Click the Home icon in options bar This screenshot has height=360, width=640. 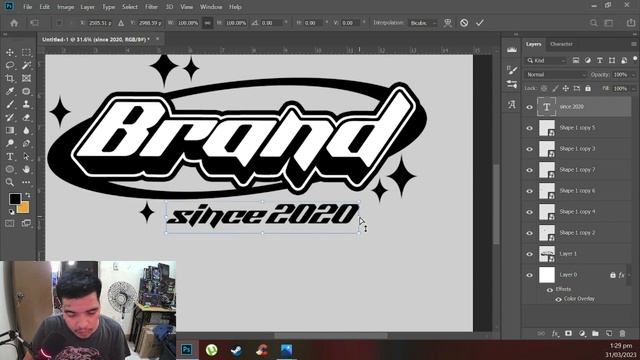14,23
